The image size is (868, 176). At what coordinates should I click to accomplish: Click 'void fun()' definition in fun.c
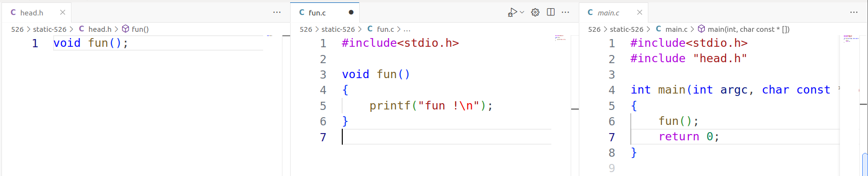pyautogui.click(x=376, y=74)
